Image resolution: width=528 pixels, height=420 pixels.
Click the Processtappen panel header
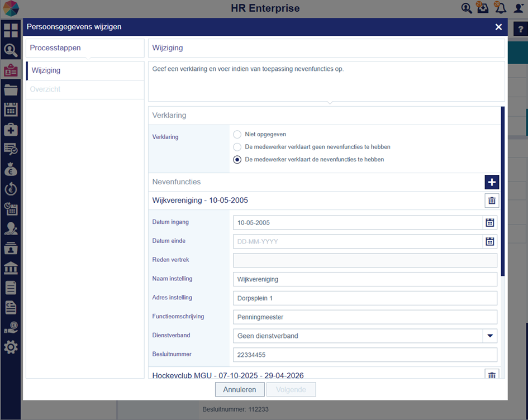tap(85, 48)
